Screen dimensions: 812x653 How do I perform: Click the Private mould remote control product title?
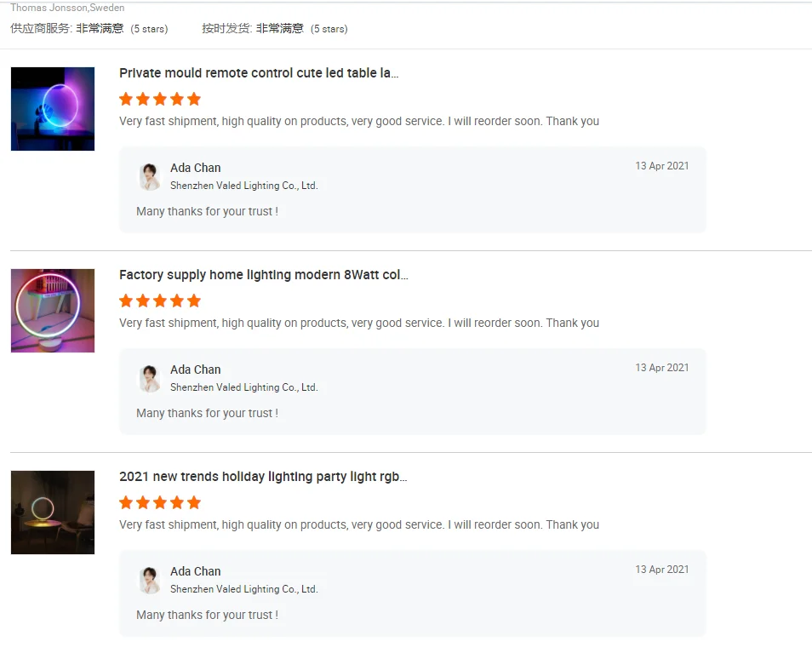click(259, 73)
